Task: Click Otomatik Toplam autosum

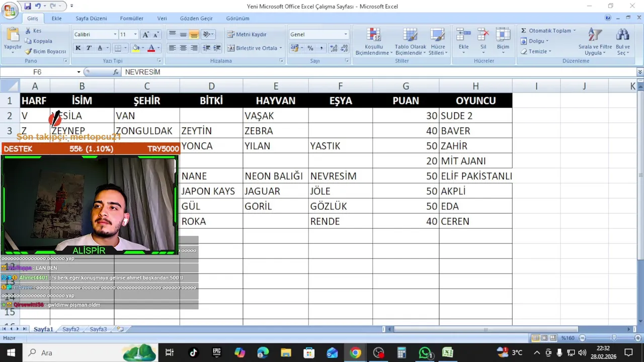Action: (548, 31)
